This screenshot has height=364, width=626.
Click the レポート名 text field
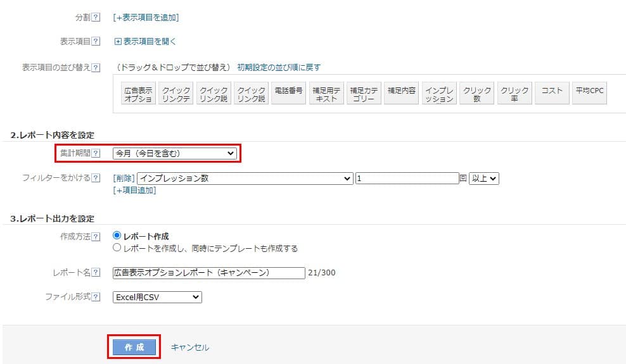208,273
